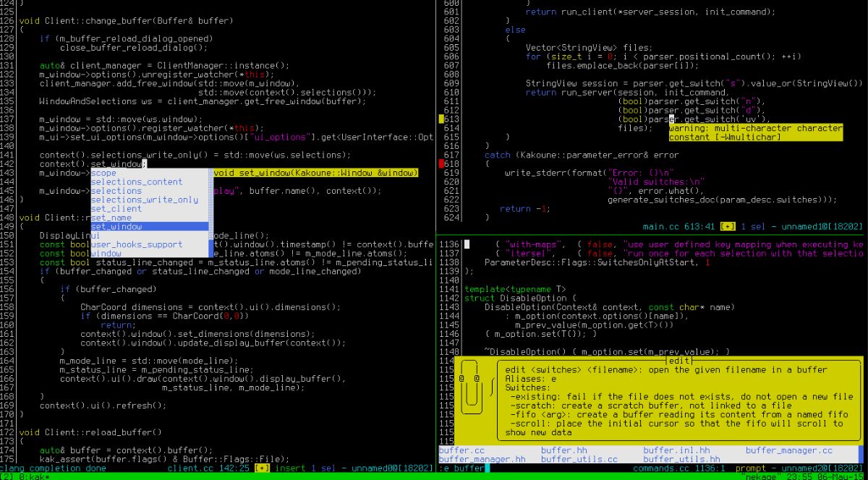Viewport: 868px width, 480px height.
Task: Click line number 605 in main.cc pane
Action: point(451,47)
